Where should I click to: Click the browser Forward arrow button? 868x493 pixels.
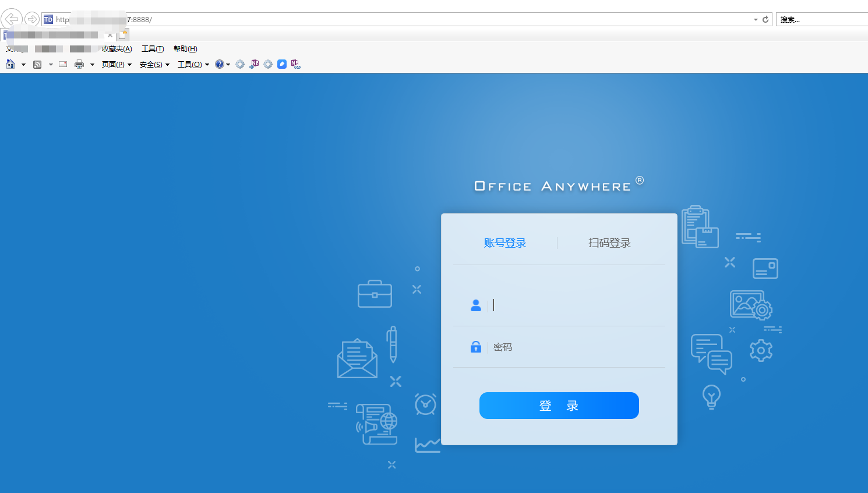32,19
